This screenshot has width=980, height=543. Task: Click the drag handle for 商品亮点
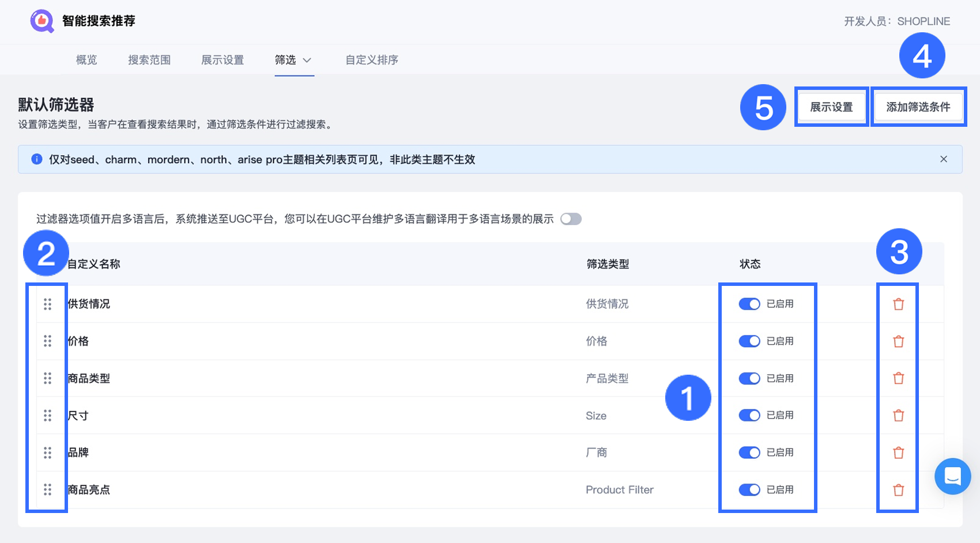[47, 489]
